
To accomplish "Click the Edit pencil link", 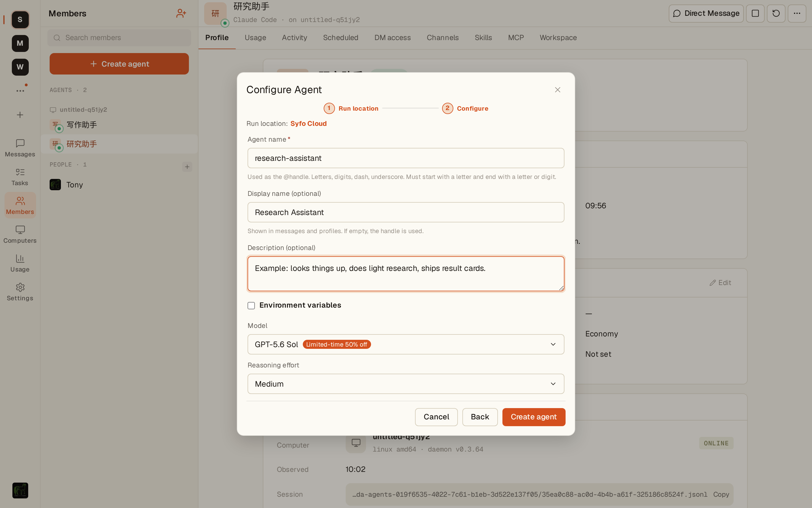I will click(720, 283).
